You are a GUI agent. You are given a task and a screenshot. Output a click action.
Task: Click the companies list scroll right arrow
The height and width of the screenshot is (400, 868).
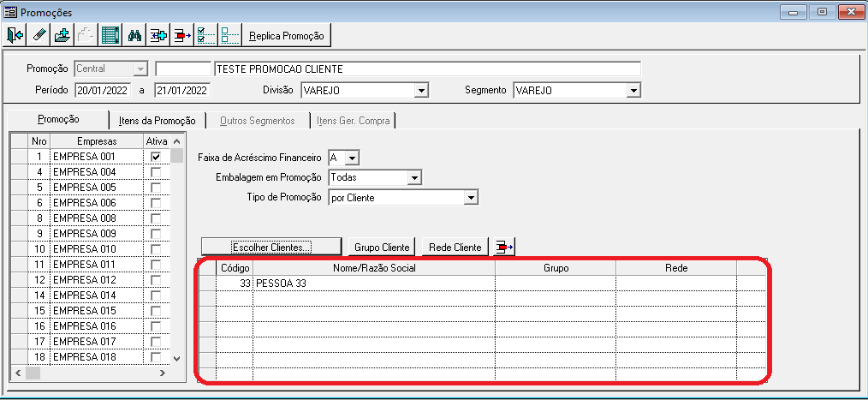[163, 373]
